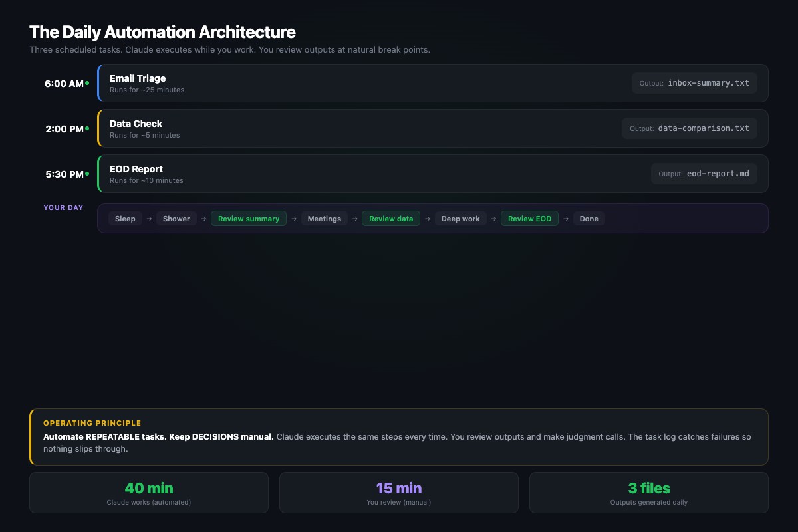Click the arrow between Meetings and Review data
Viewport: 798px width, 532px height.
tap(354, 219)
